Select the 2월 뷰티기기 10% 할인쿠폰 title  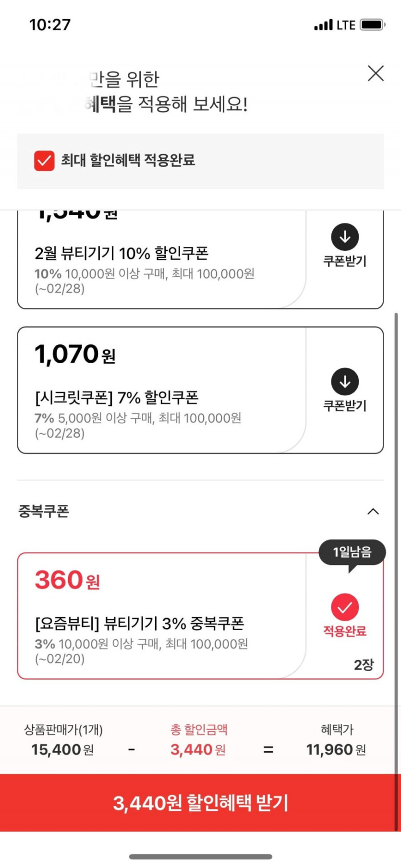tap(122, 253)
